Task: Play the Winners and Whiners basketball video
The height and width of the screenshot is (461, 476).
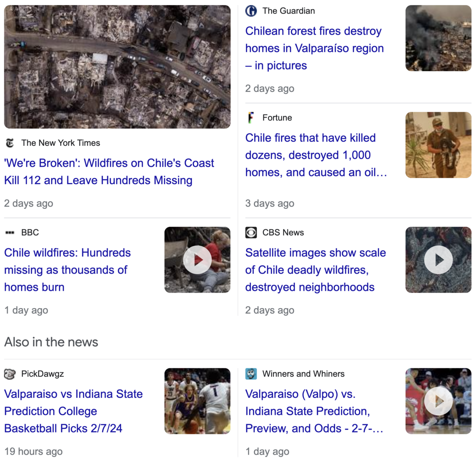Action: (x=438, y=401)
